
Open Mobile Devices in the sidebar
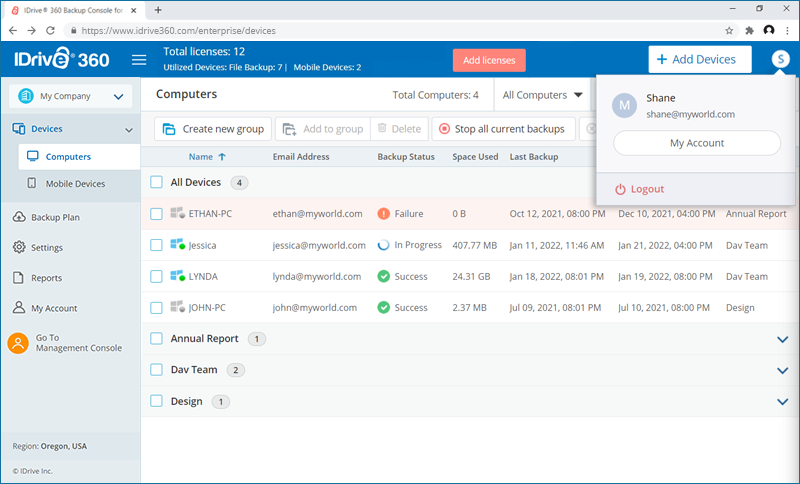pos(75,184)
